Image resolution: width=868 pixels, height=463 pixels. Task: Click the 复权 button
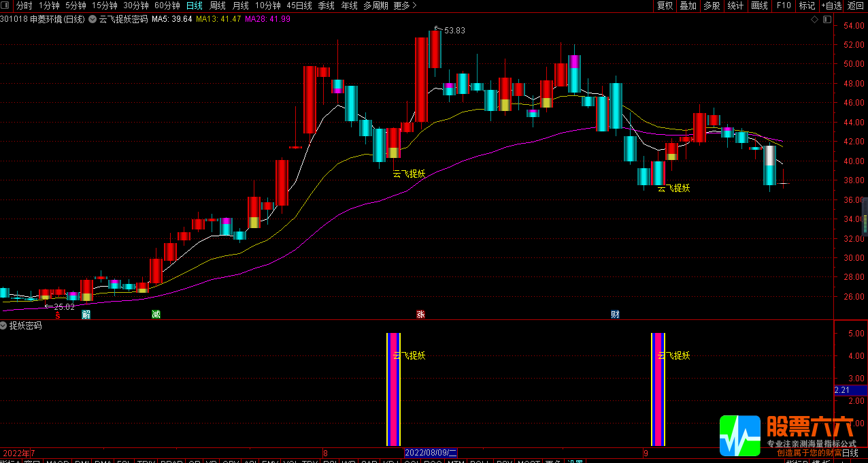(665, 5)
